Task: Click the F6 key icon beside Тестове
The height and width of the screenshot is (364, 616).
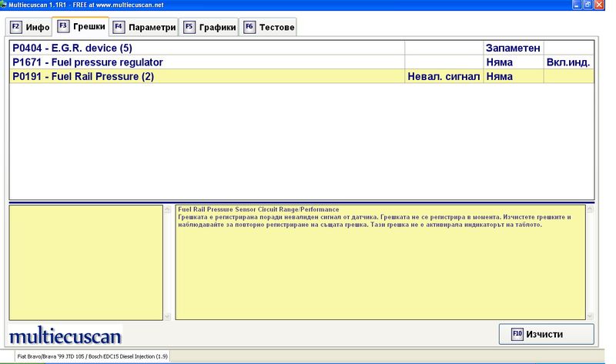Action: (249, 27)
